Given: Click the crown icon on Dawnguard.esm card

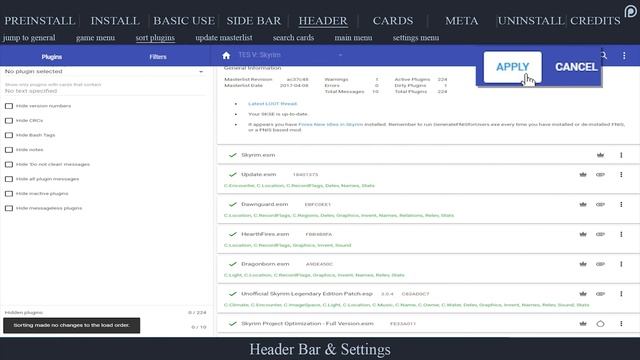Looking at the screenshot, I should [583, 204].
